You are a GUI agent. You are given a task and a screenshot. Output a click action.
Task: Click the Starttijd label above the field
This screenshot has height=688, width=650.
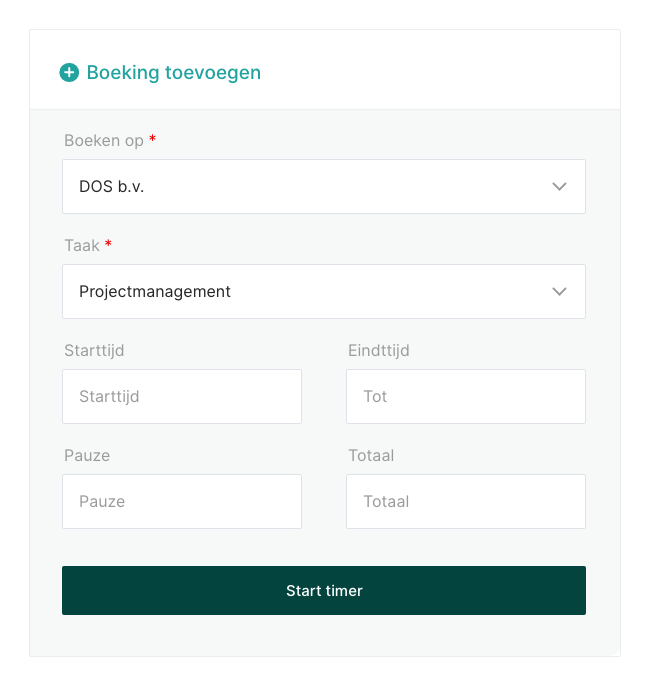(x=94, y=350)
